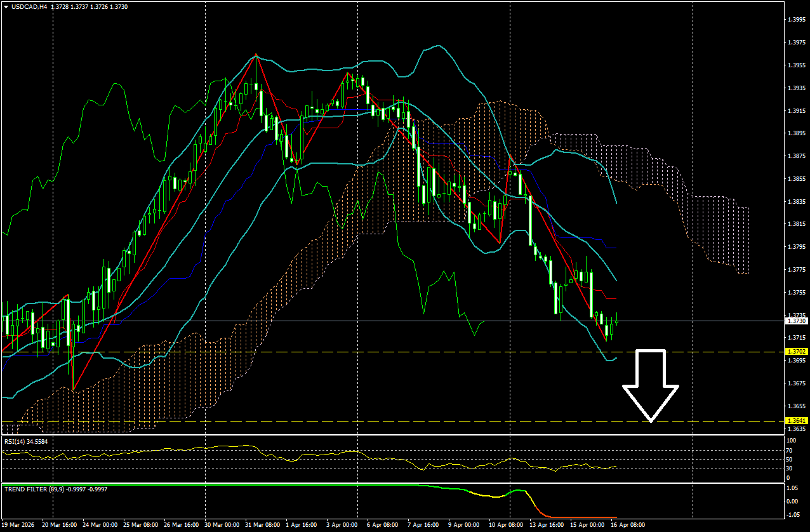Click the RSI 70 level scale label
Screen dimensions: 810x532
tap(790, 450)
